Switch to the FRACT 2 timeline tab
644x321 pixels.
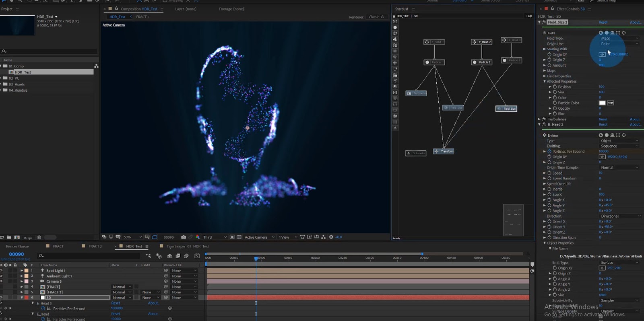pos(95,246)
